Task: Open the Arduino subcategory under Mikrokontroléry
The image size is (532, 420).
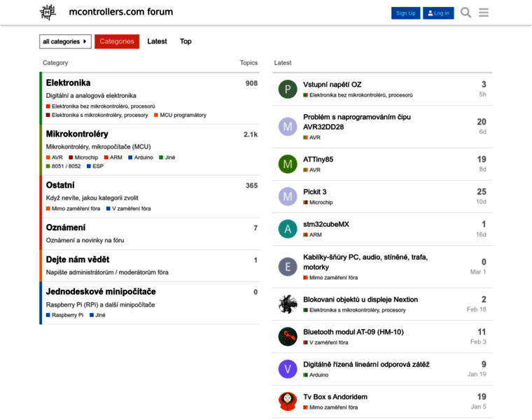Action: tap(141, 157)
